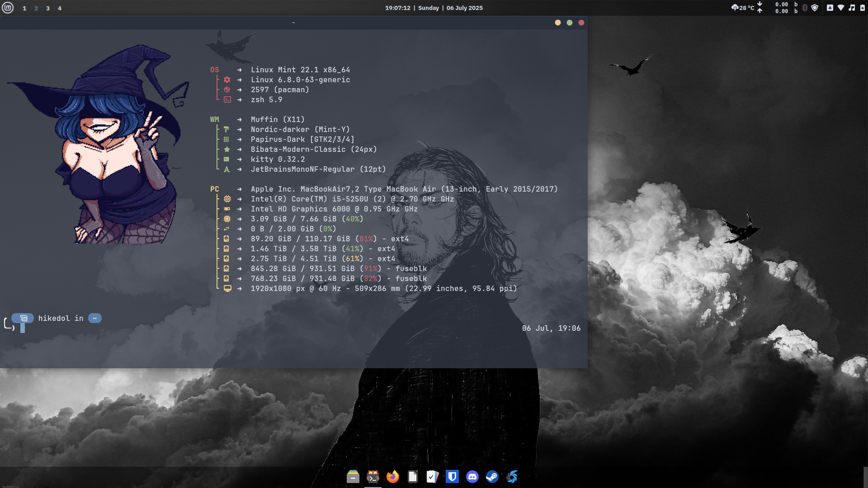This screenshot has height=488, width=868.
Task: Maximize the kitty window via green button
Action: (x=570, y=23)
